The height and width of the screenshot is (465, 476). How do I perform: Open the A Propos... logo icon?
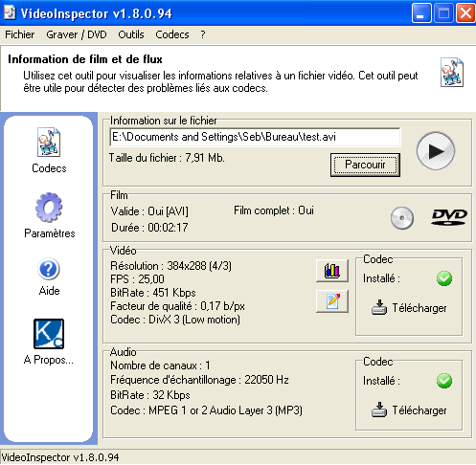pyautogui.click(x=49, y=334)
